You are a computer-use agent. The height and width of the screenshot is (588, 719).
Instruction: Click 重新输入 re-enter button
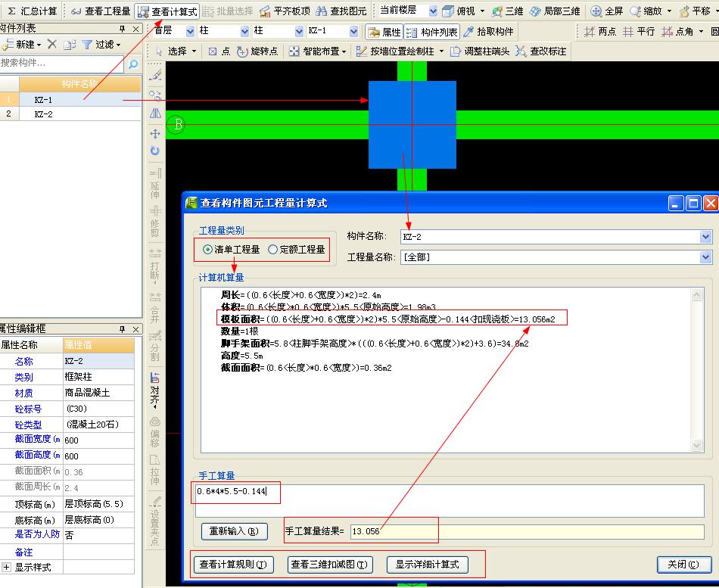click(235, 531)
